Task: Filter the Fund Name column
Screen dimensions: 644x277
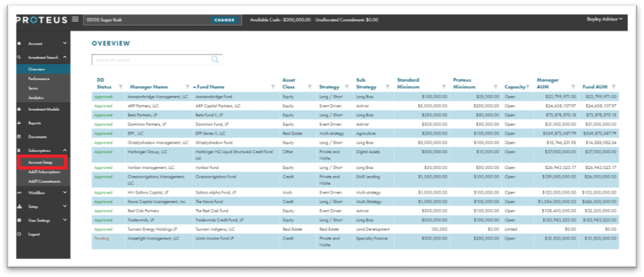Action: (x=273, y=87)
